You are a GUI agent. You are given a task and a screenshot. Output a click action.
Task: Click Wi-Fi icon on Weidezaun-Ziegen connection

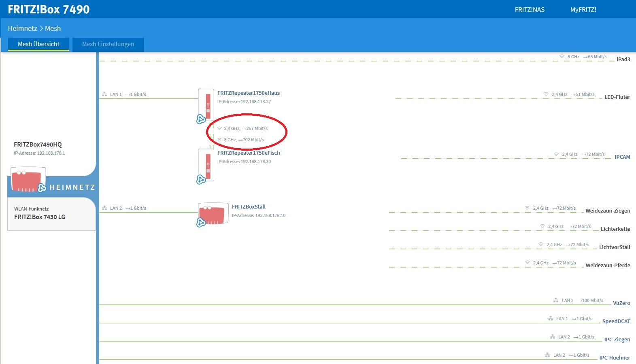(527, 208)
